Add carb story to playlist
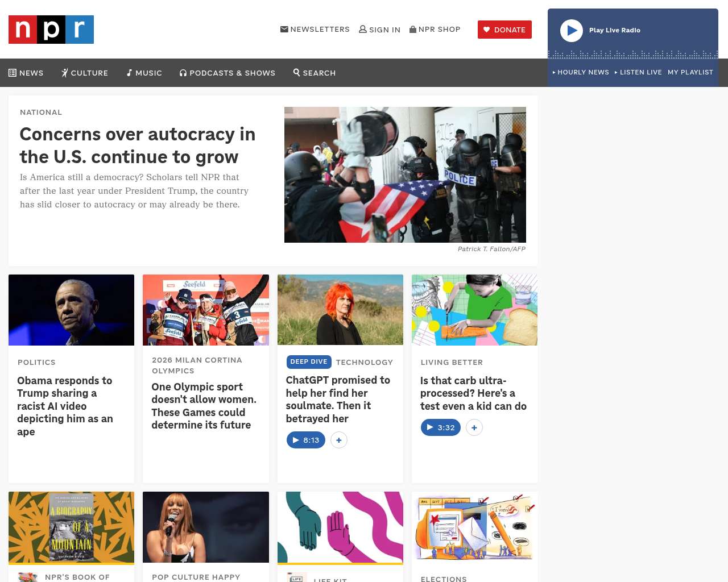This screenshot has width=728, height=582. pyautogui.click(x=474, y=427)
